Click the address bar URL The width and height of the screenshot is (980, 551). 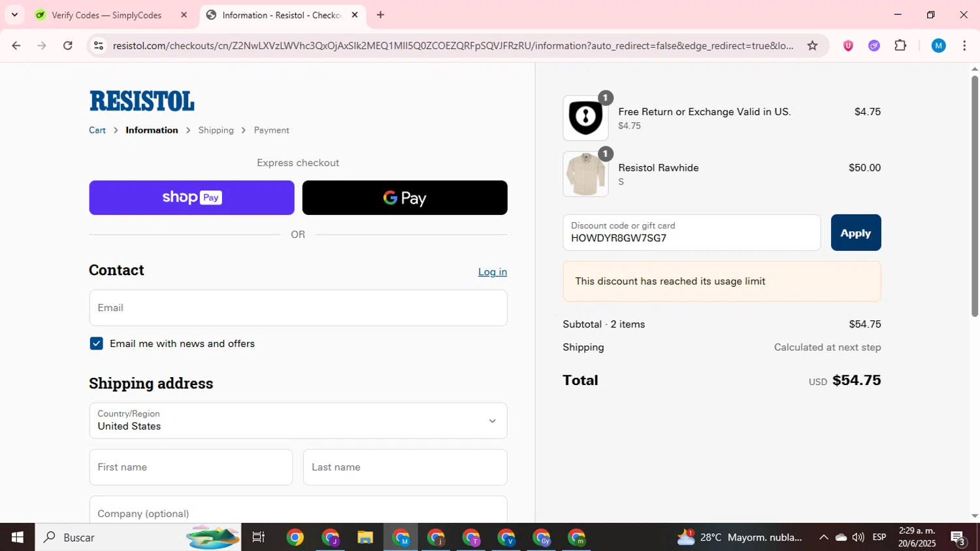pyautogui.click(x=453, y=46)
